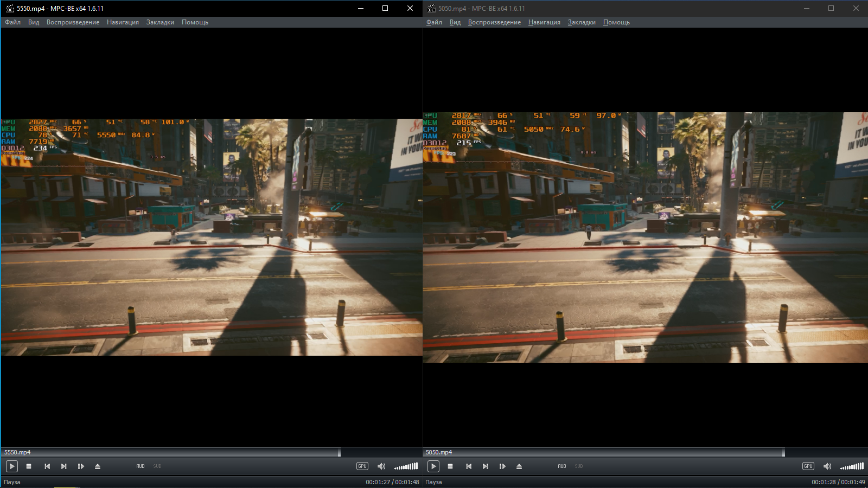Click the 00:01:27 / 00:01:48 time display

392,482
